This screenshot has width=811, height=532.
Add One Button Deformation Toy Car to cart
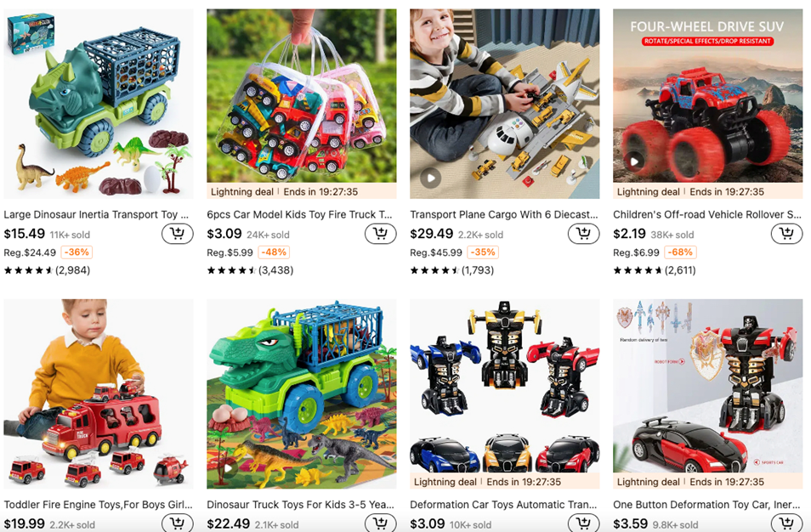click(786, 524)
